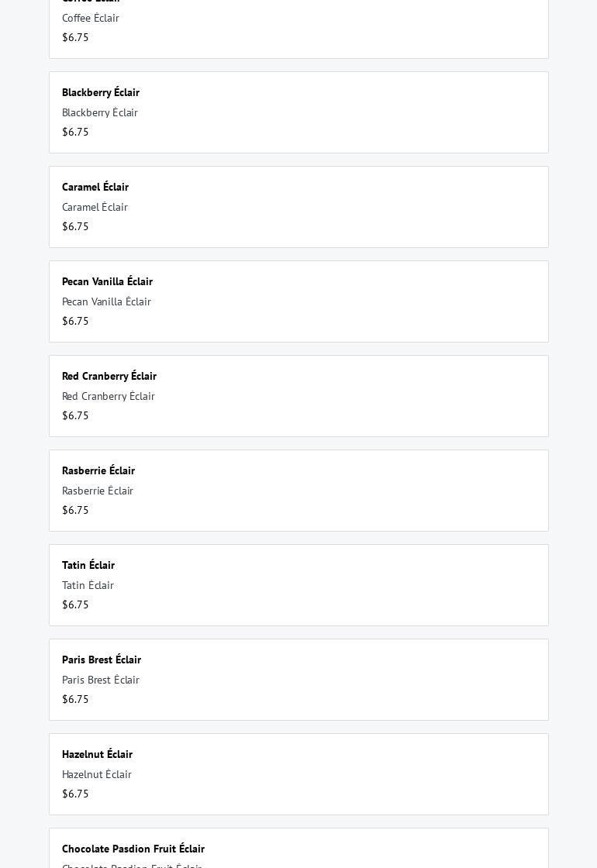Viewport: 597px width, 868px height.
Task: Click the price of Blackberry Éclair
Action: 75,132
